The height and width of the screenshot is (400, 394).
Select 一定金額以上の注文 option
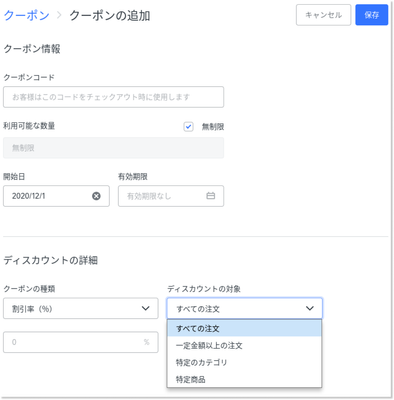coord(244,345)
